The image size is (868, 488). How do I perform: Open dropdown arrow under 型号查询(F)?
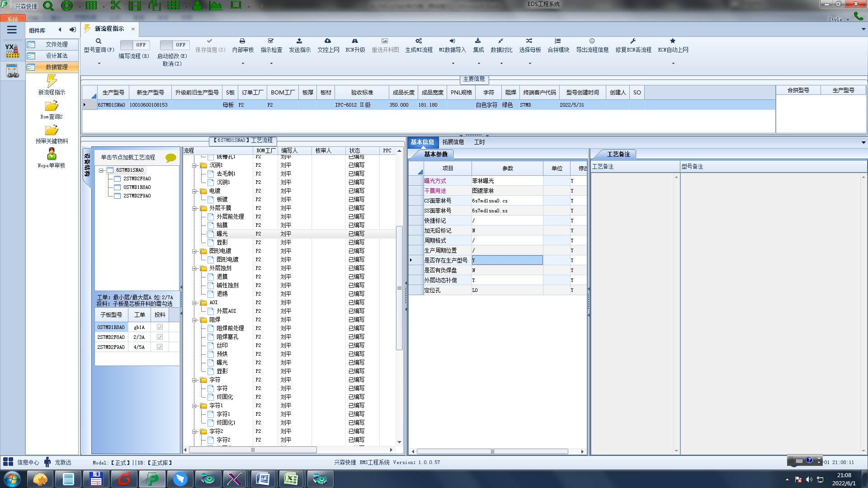point(99,64)
